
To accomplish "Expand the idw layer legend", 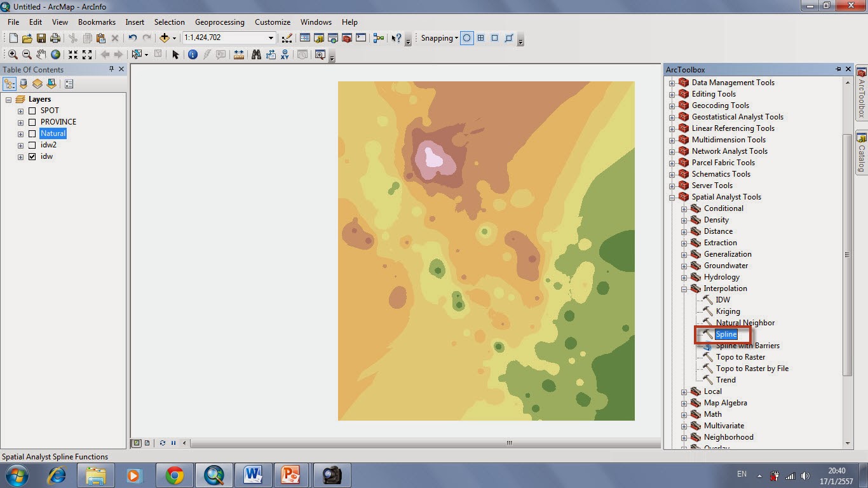I will 20,156.
